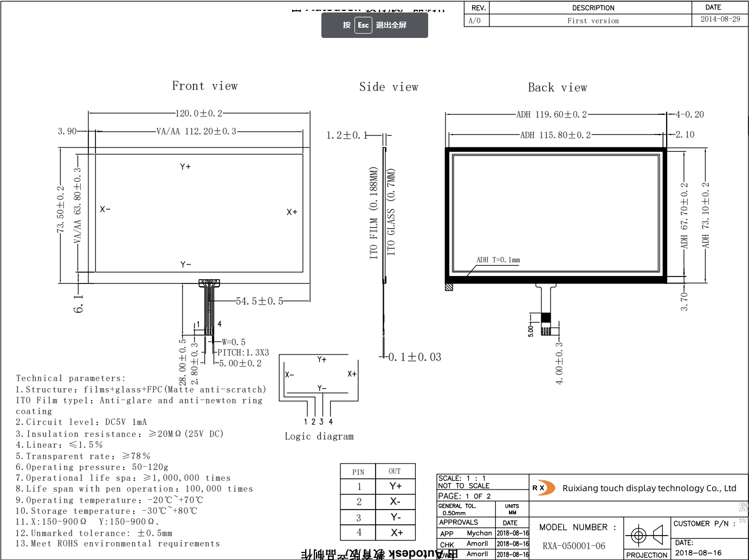Image resolution: width=749 pixels, height=560 pixels.
Task: Click the "VA/AA 63.80±0.3" vertical dimension
Action: pos(78,205)
